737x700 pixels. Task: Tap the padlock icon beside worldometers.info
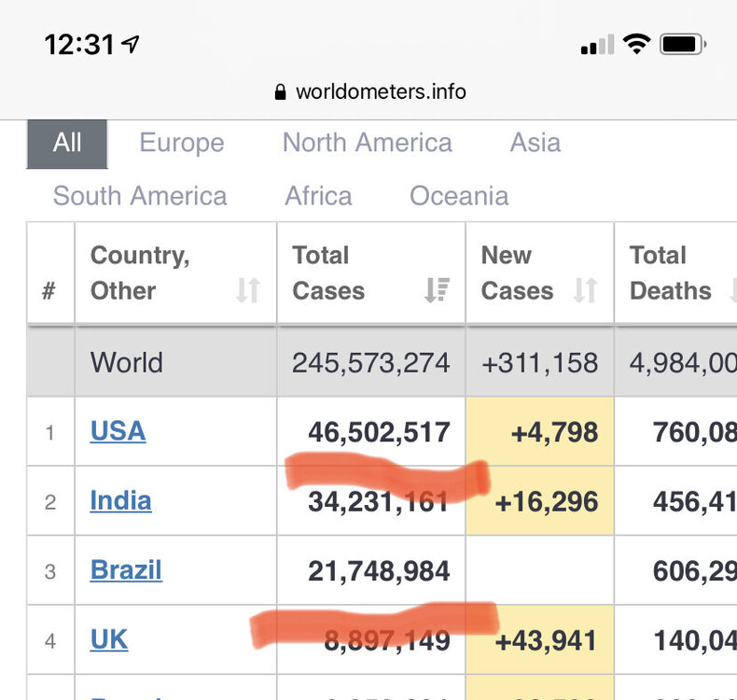280,92
